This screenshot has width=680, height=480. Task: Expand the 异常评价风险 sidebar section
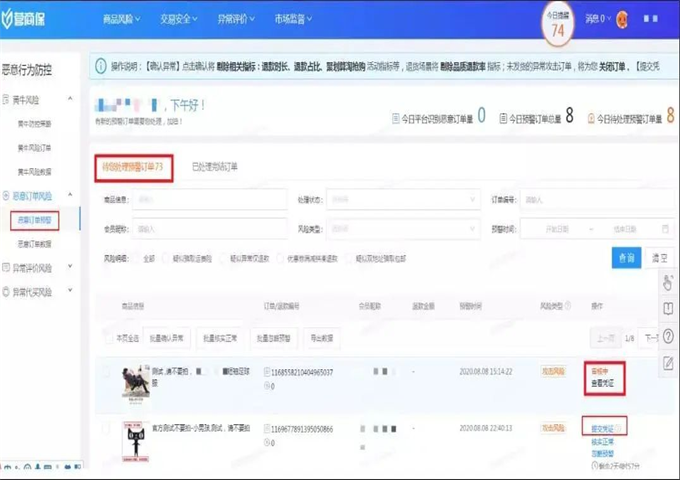pos(70,267)
